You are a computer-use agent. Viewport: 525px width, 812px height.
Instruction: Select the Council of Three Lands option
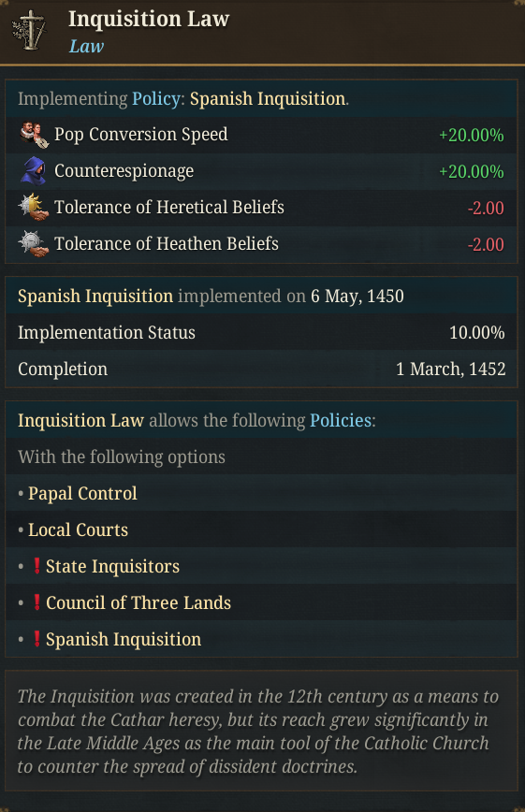click(x=139, y=602)
